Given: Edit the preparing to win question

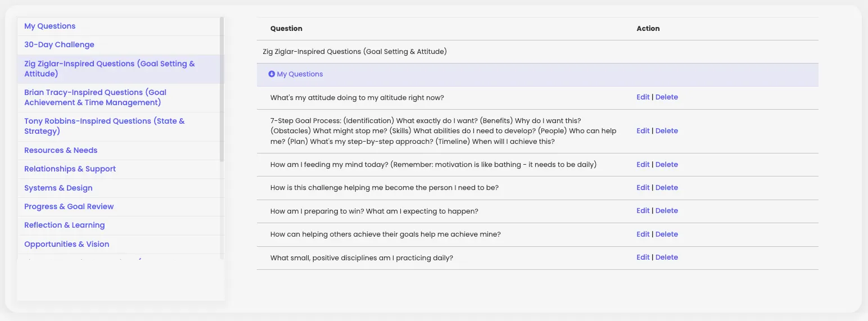Looking at the screenshot, I should (x=643, y=211).
